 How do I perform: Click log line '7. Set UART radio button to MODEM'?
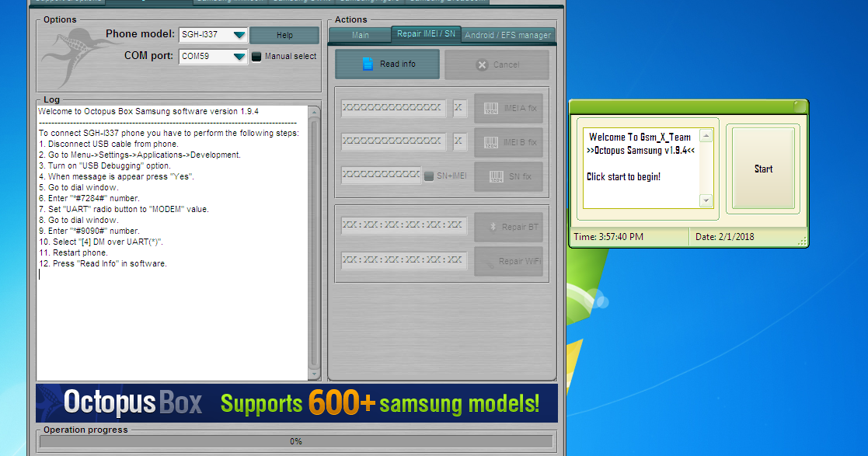point(124,210)
